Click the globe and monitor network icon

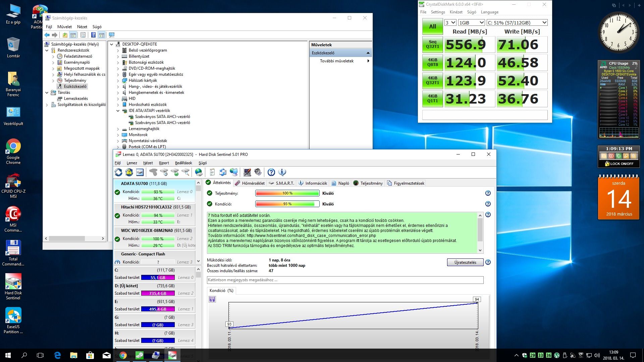pos(234,172)
